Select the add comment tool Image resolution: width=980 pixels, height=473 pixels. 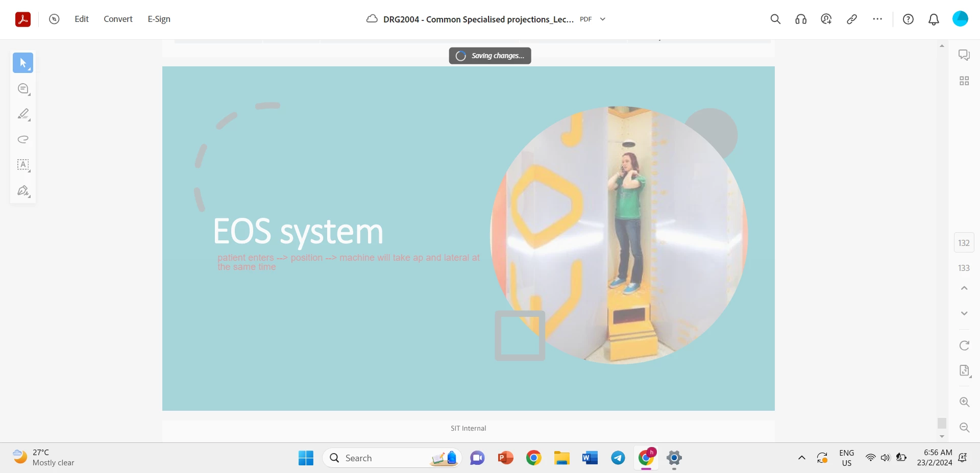point(23,89)
